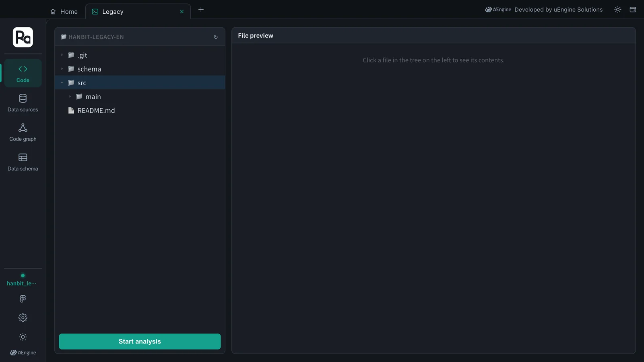Expand the main folder arrow

70,97
